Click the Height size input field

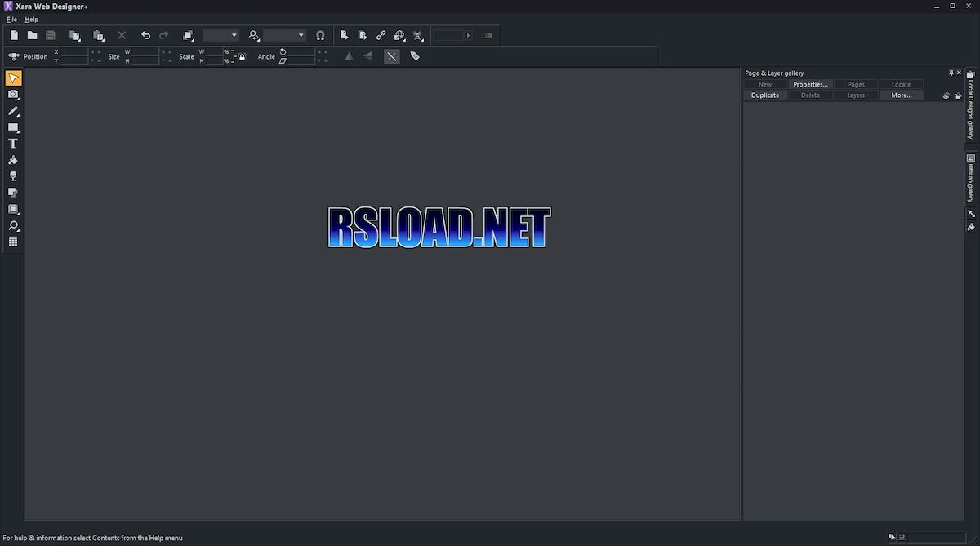point(145,61)
